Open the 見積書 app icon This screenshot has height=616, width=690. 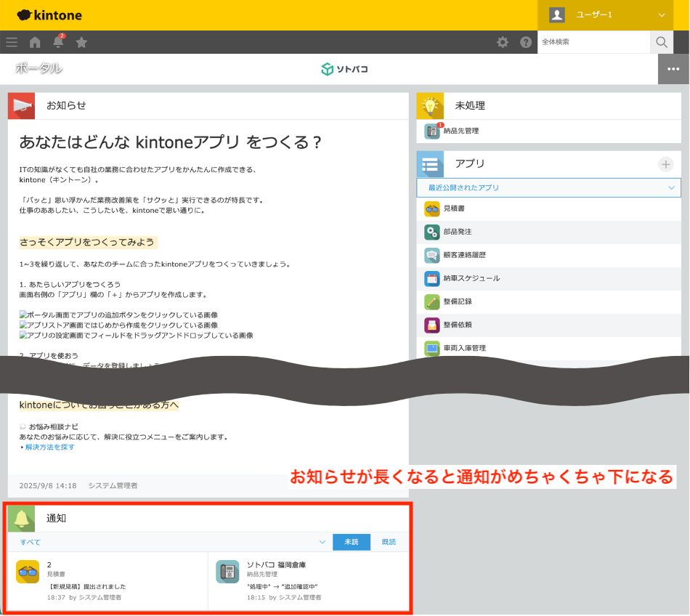pos(433,208)
